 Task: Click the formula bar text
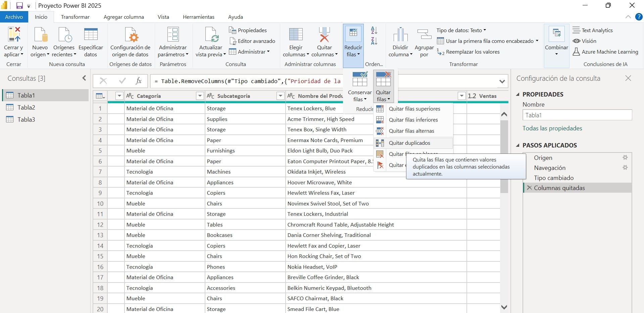247,81
